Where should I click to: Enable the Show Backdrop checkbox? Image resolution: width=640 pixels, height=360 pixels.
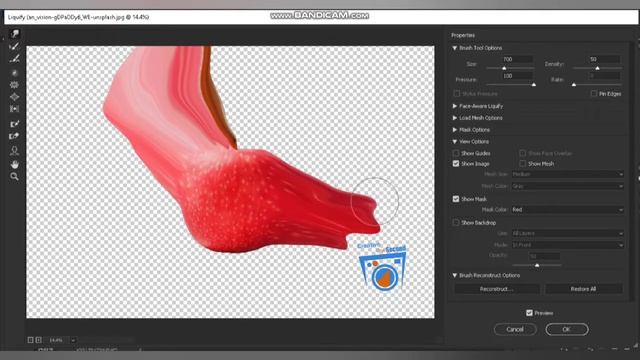pyautogui.click(x=456, y=222)
